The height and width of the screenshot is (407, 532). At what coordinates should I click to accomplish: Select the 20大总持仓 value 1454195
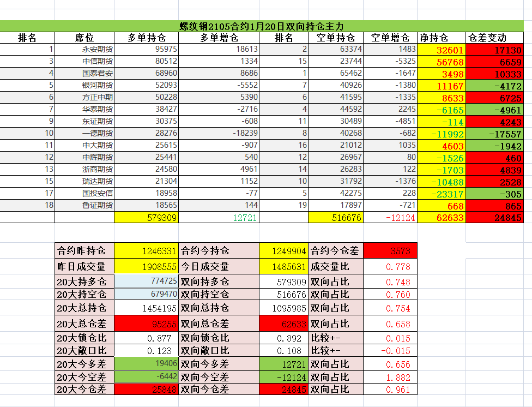[147, 308]
